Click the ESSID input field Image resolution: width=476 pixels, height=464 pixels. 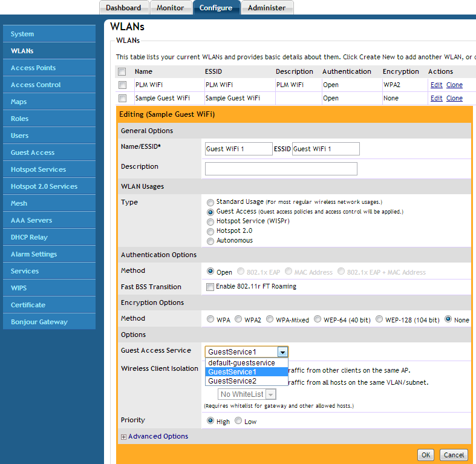[326, 149]
